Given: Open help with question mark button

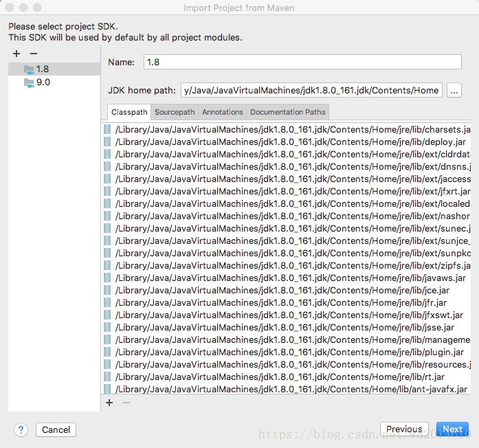Looking at the screenshot, I should (21, 430).
